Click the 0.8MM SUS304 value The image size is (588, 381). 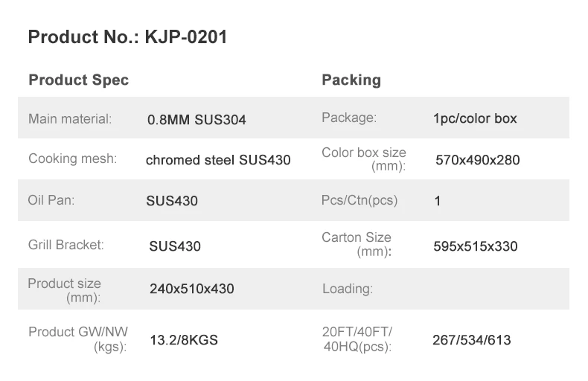[197, 119]
